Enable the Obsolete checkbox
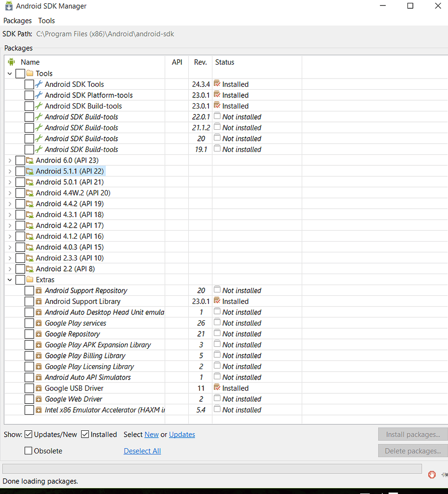448x494 pixels. tap(28, 451)
